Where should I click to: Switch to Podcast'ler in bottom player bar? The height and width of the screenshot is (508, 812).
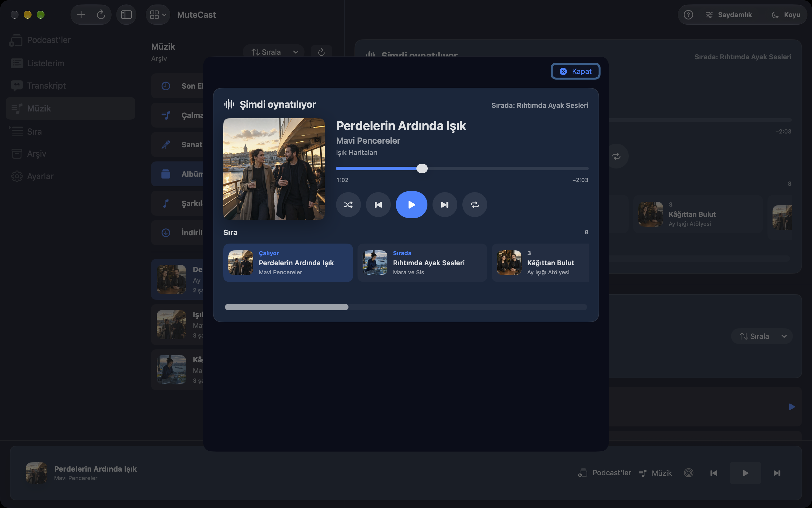point(604,473)
